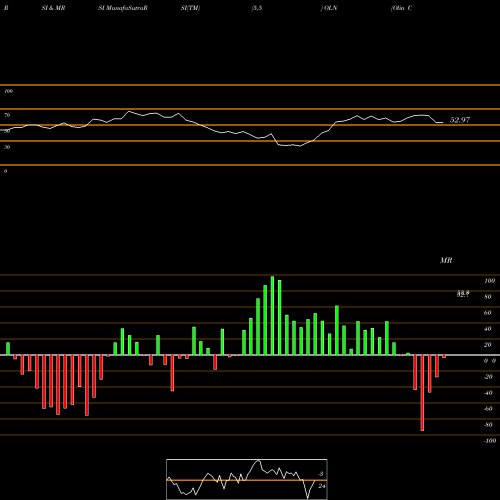The width and height of the screenshot is (500, 500).
Task: Click the "MR" label above histogram
Action: 446,260
